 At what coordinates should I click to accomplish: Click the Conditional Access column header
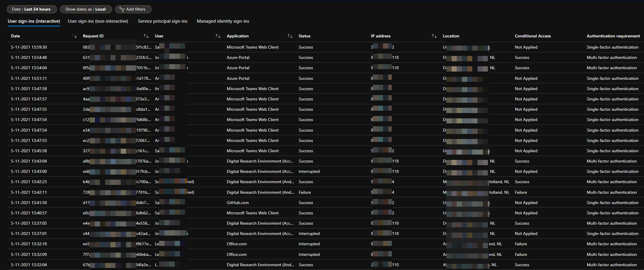point(533,36)
